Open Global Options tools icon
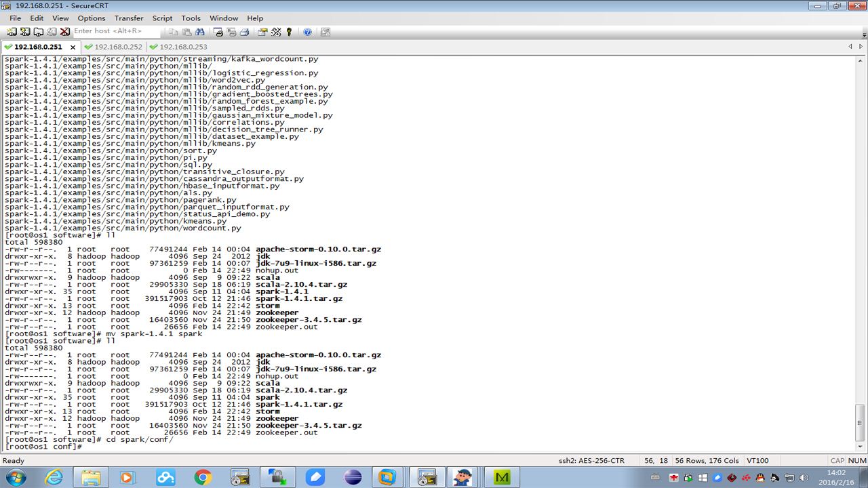Viewport: 868px width, 488px height. 276,32
